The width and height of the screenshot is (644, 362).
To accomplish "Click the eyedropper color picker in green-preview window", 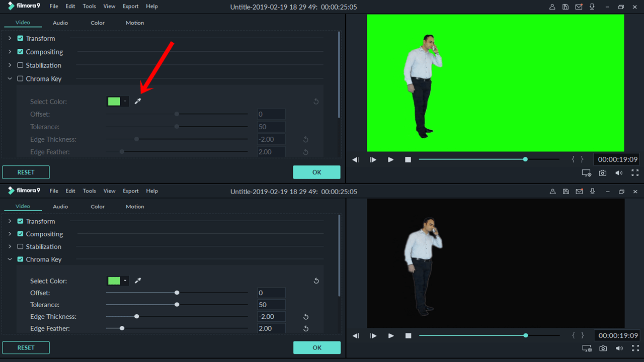I will click(x=138, y=102).
